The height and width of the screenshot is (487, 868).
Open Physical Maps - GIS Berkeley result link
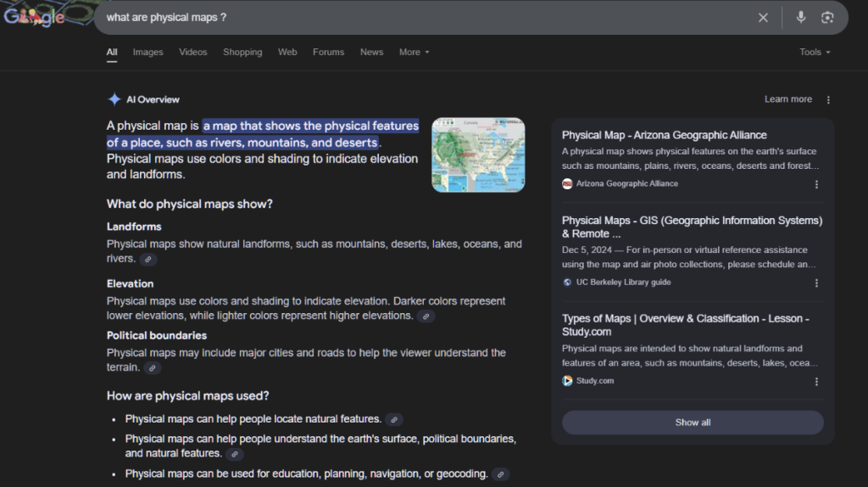692,227
